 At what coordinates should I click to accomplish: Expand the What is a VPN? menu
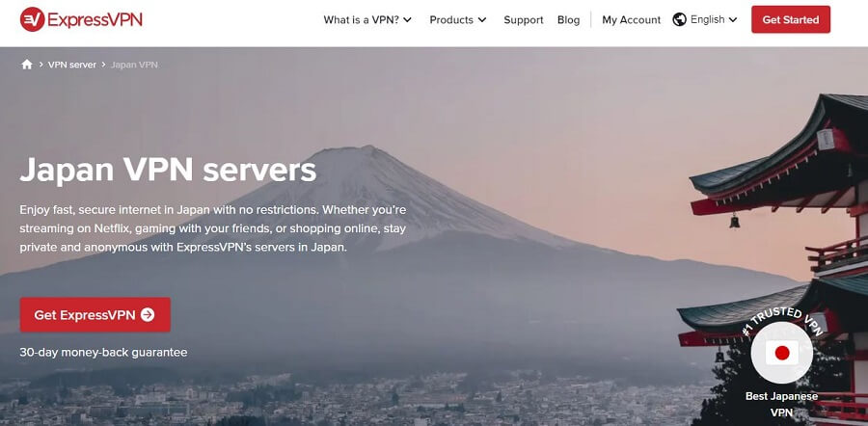point(367,20)
